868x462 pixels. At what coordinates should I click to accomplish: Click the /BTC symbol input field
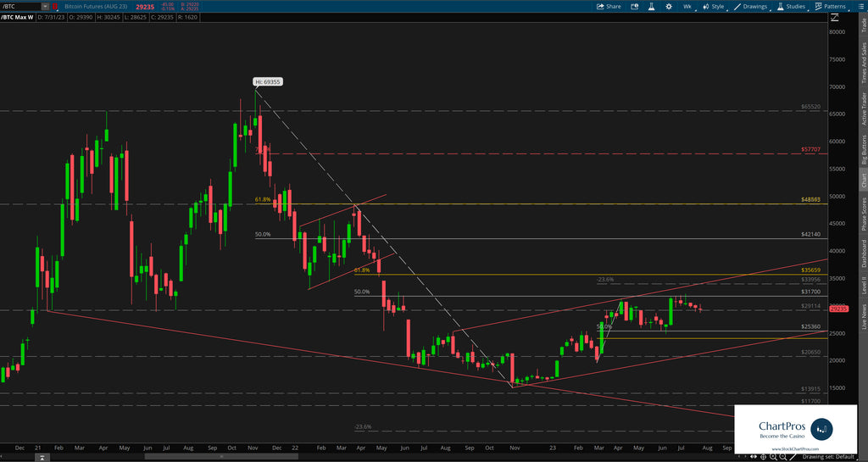[x=21, y=6]
